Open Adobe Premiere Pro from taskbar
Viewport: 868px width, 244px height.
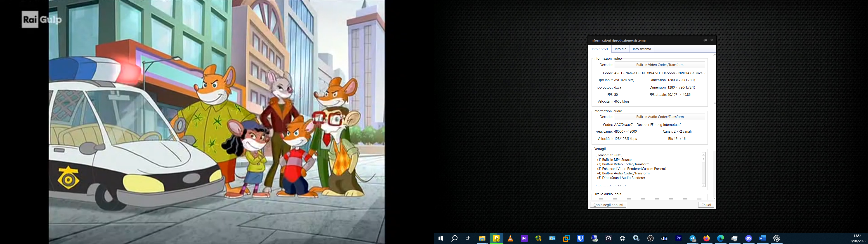coord(679,238)
